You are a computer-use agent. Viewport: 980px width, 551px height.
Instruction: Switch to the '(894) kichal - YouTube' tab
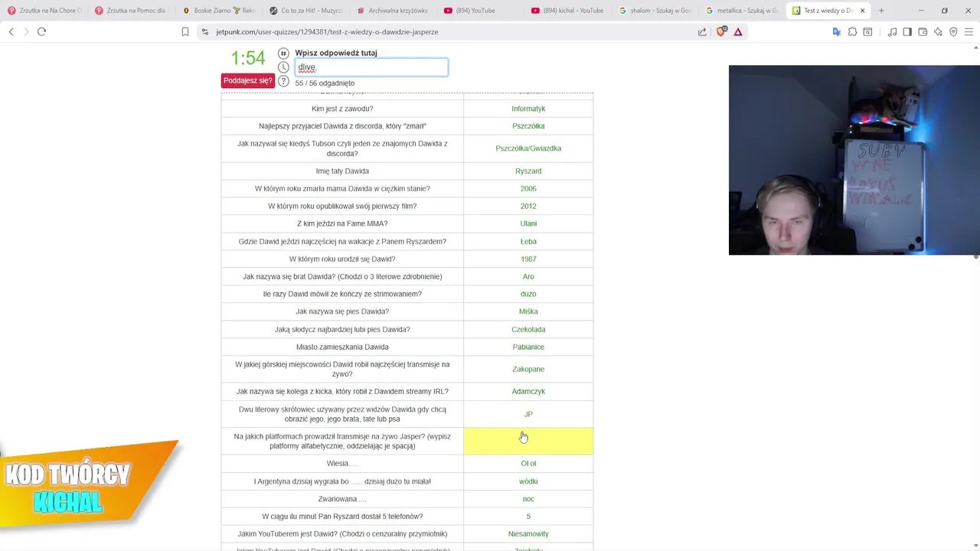[x=569, y=11]
